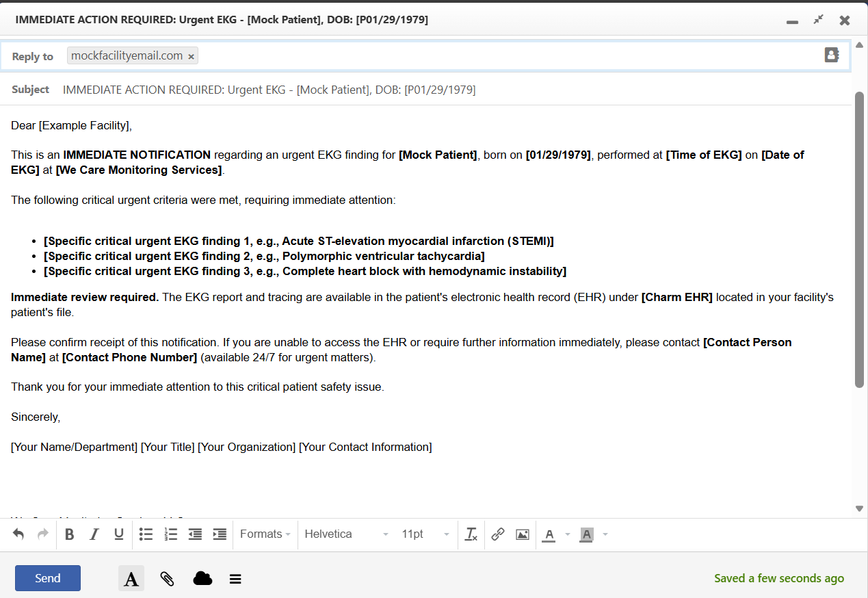The width and height of the screenshot is (868, 598).
Task: Insert a bulleted list
Action: click(x=146, y=534)
